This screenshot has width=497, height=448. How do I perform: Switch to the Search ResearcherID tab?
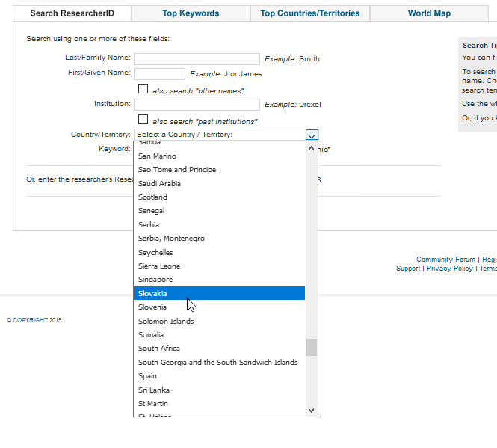(72, 13)
